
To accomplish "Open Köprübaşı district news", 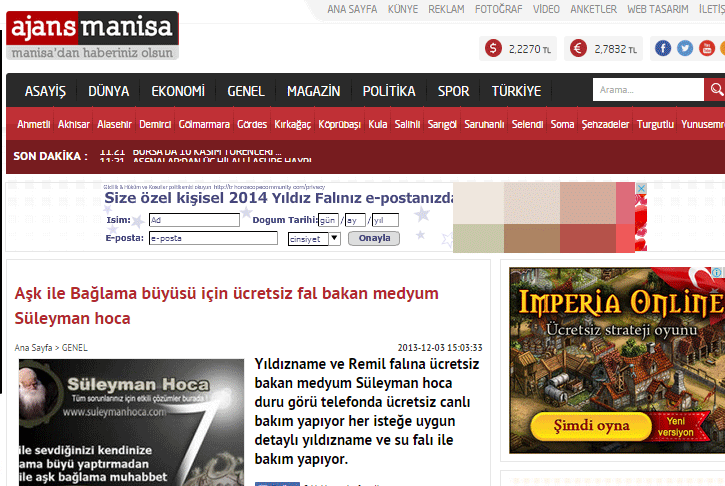I will click(339, 124).
